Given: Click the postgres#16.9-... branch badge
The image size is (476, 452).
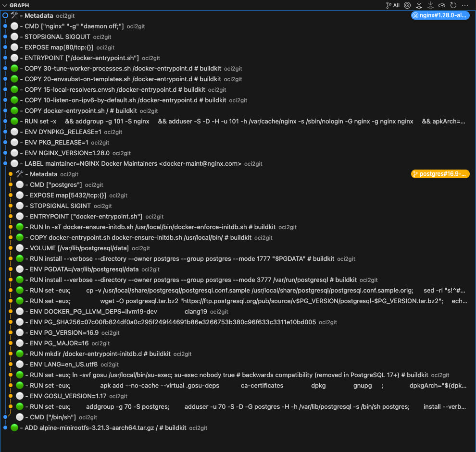Looking at the screenshot, I should click(440, 174).
